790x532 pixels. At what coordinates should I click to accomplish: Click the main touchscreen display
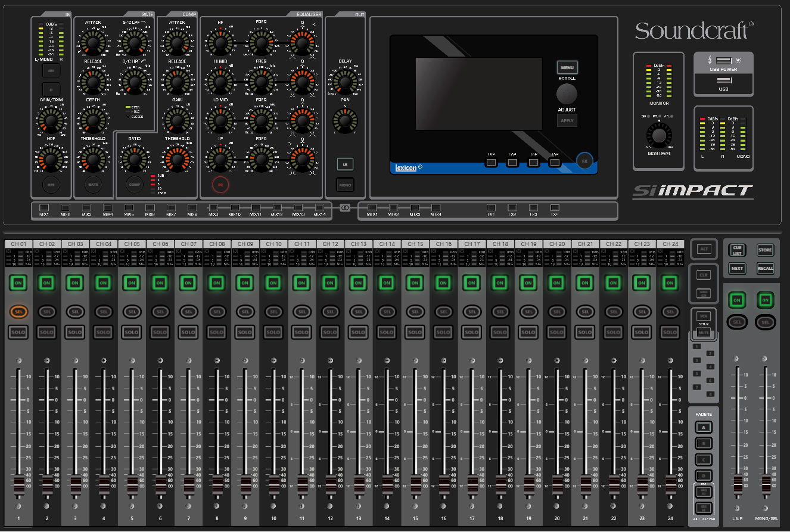pos(478,94)
